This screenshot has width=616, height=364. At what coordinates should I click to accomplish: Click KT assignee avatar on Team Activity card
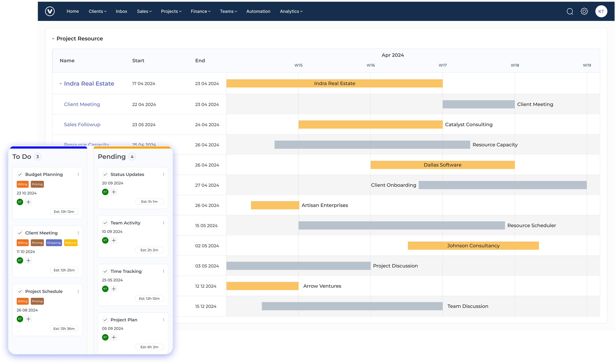coord(105,240)
